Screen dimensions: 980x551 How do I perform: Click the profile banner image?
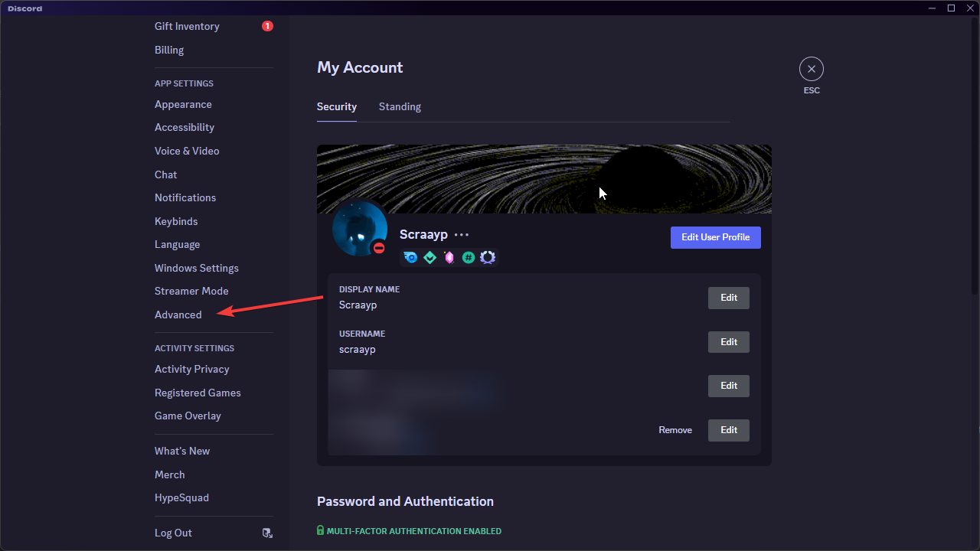(544, 178)
